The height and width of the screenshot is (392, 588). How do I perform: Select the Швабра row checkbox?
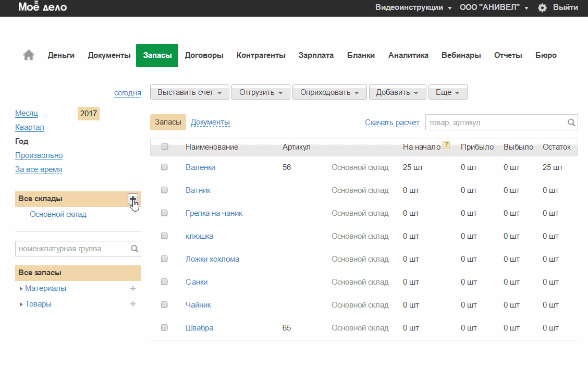tap(165, 328)
